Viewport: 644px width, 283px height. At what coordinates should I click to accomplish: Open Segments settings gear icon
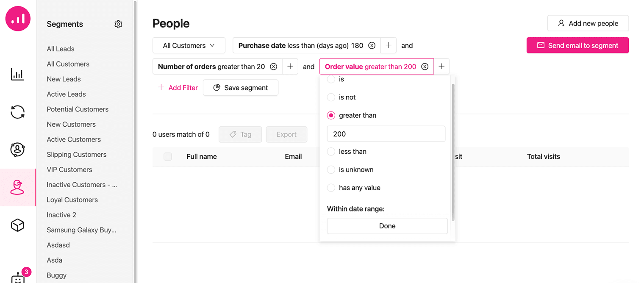(x=118, y=24)
